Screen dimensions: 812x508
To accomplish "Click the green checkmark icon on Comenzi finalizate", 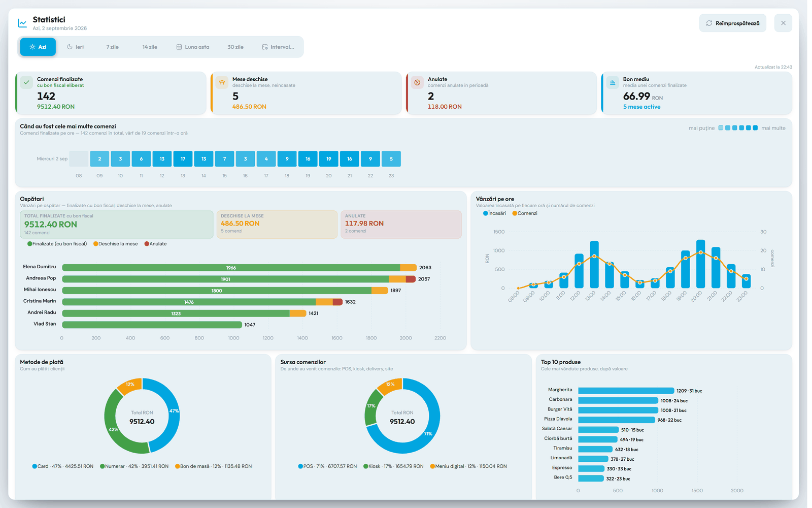I will (x=26, y=82).
